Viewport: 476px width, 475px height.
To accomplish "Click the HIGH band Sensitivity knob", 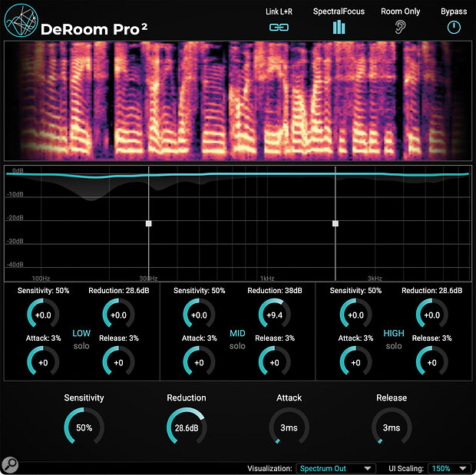I will point(355,315).
